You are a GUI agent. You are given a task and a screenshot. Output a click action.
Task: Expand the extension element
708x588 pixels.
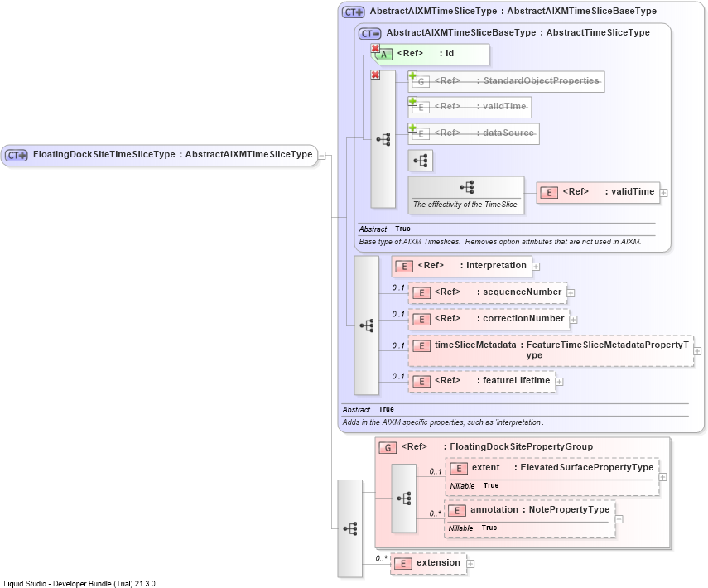click(x=470, y=564)
